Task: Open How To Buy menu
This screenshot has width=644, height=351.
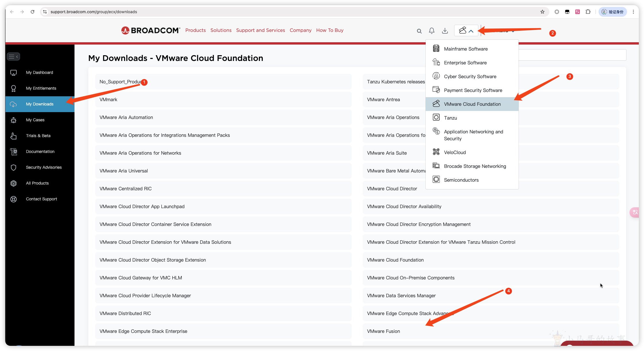Action: tap(330, 30)
